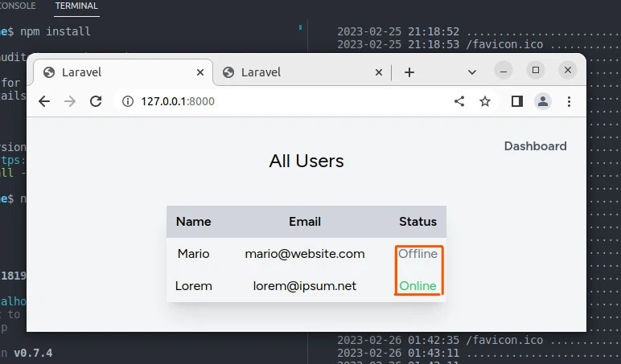This screenshot has width=621, height=364.
Task: Switch to the second Laravel tab
Action: click(298, 72)
